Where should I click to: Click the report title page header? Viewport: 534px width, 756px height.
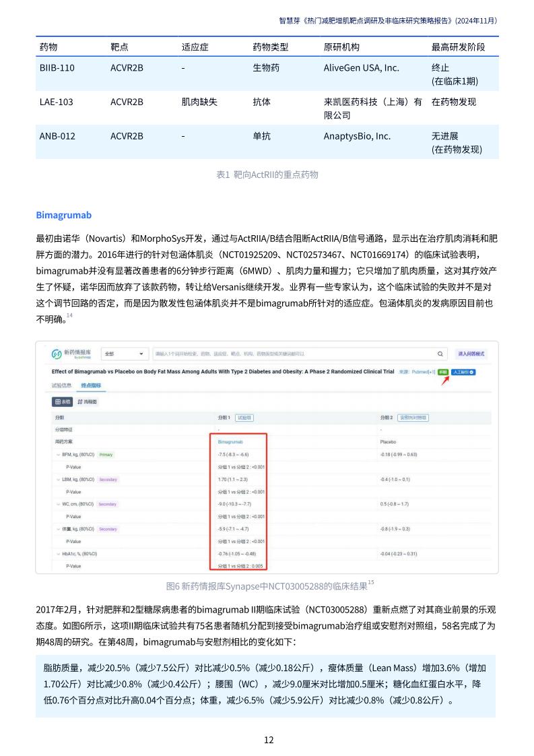point(388,21)
